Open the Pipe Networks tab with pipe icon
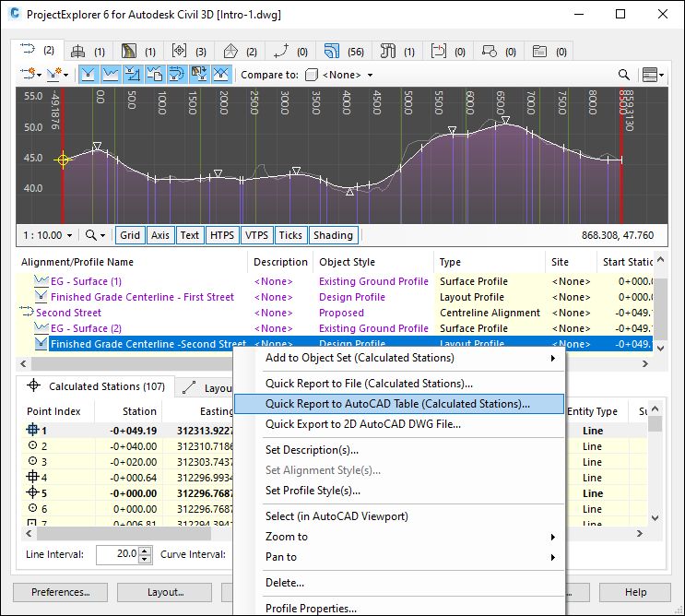Image resolution: width=685 pixels, height=616 pixels. tap(397, 52)
